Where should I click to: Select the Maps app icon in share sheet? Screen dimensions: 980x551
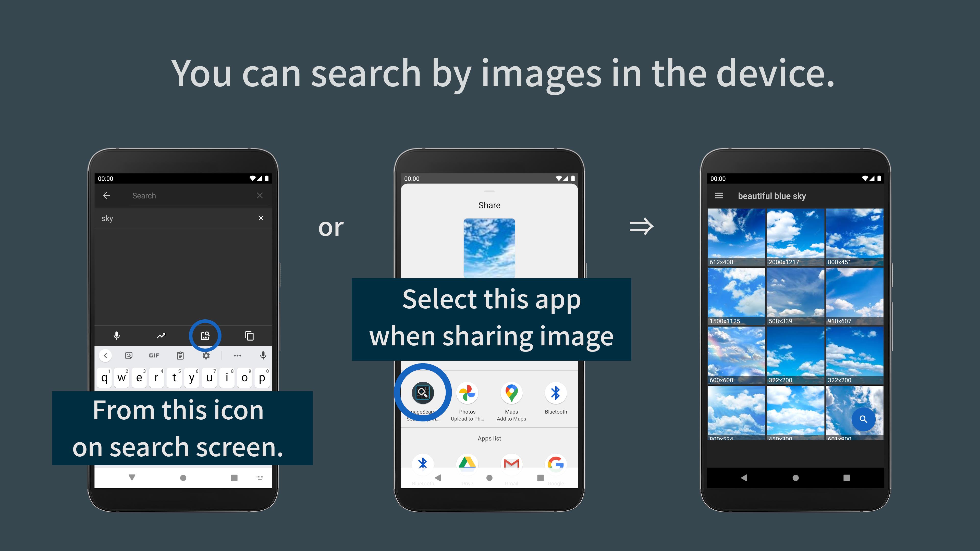(x=511, y=393)
